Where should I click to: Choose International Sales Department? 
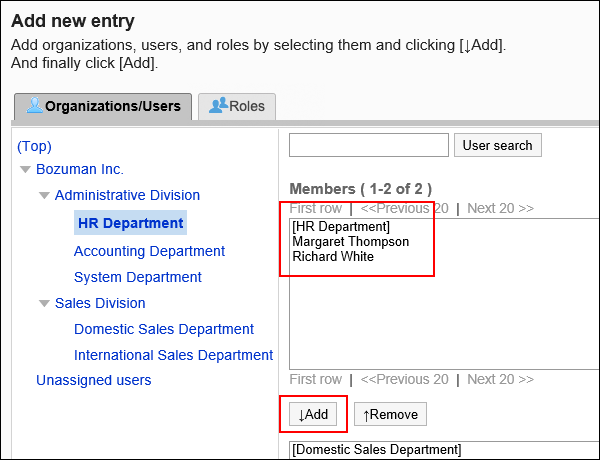[x=173, y=355]
